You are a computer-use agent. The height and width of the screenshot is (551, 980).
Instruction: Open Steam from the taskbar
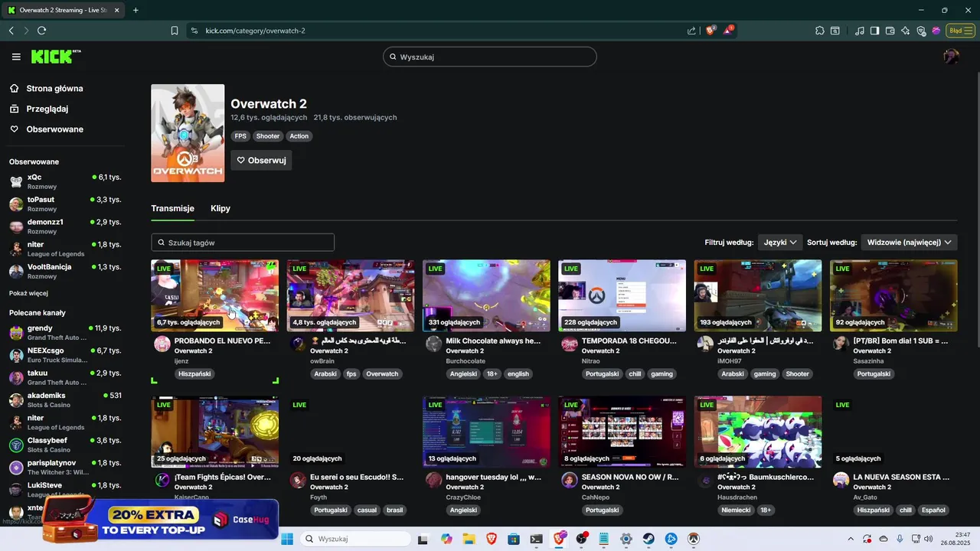(x=648, y=539)
